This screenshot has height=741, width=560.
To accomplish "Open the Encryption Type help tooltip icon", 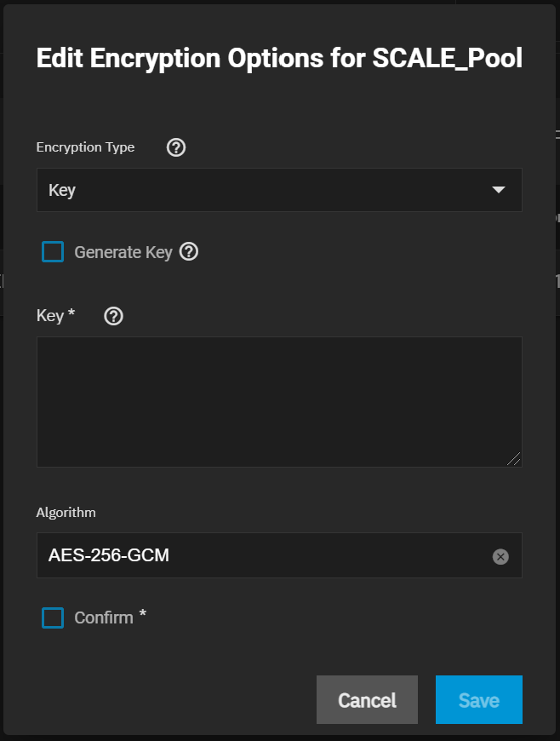I will 176,147.
